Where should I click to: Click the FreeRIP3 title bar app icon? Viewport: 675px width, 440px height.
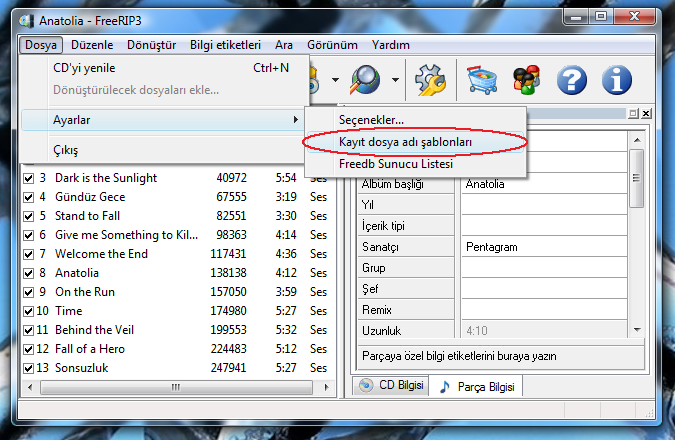(26, 21)
